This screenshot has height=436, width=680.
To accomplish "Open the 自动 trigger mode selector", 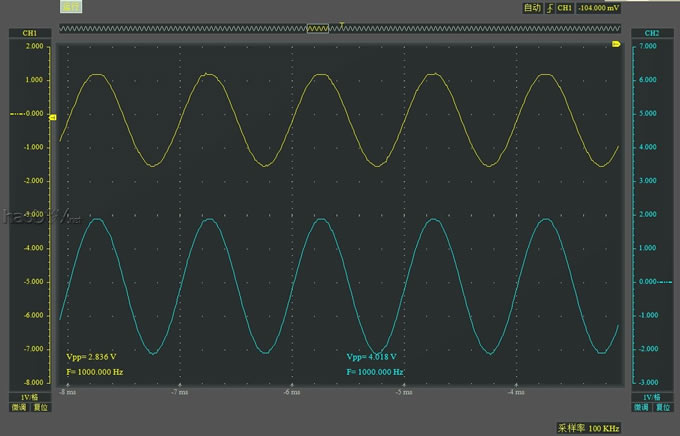I will (x=532, y=8).
